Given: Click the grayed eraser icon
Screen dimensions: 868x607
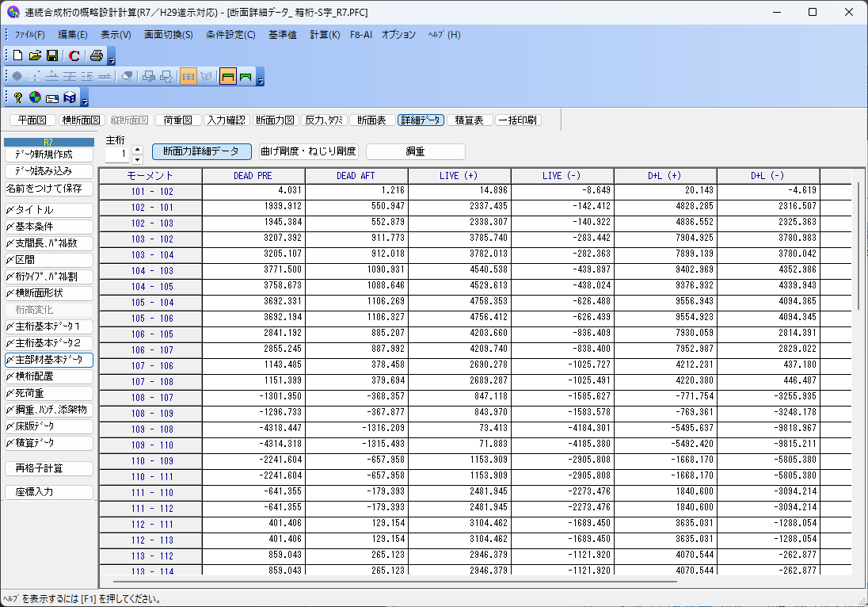Looking at the screenshot, I should point(127,76).
